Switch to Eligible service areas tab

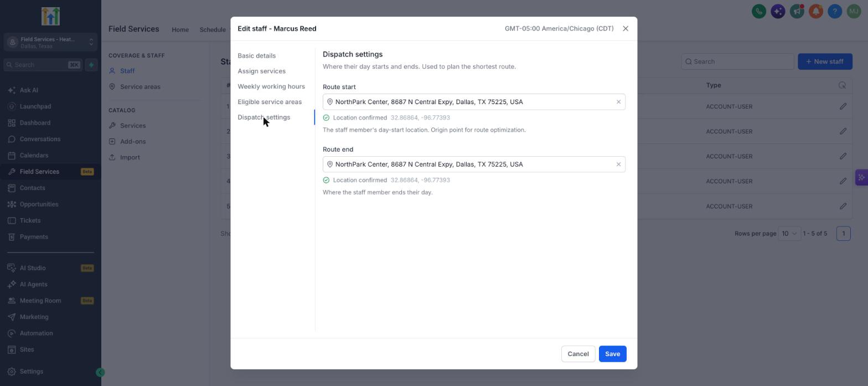(270, 102)
